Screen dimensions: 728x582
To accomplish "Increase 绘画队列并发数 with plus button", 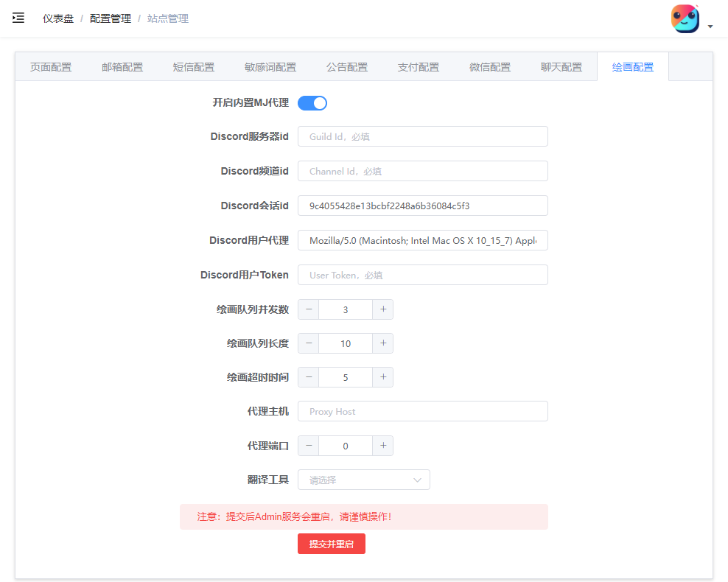I will coord(383,309).
